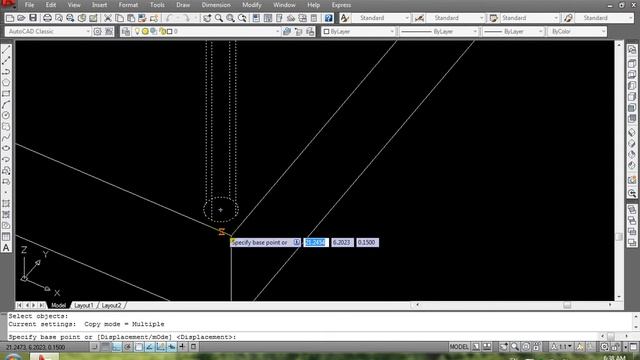Click the dynamic input 0.1500 field
This screenshot has height=360, width=640.
point(367,242)
